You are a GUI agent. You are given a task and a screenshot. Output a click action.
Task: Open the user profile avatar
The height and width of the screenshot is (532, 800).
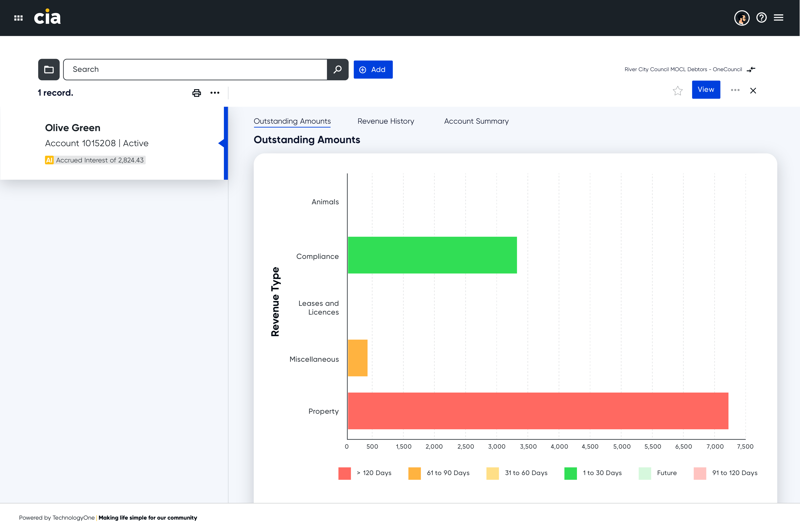[742, 18]
